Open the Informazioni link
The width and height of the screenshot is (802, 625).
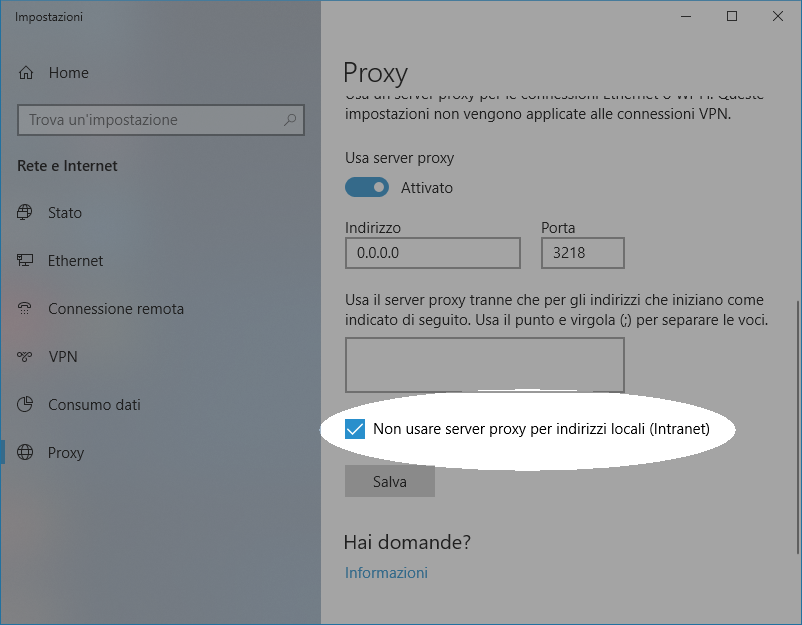click(386, 572)
